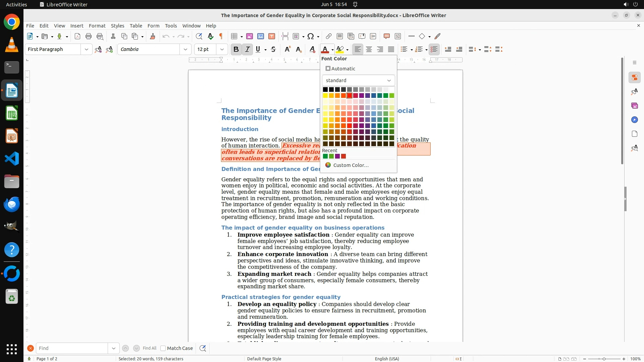Open the sidebar Navigator compass icon

[x=634, y=120]
